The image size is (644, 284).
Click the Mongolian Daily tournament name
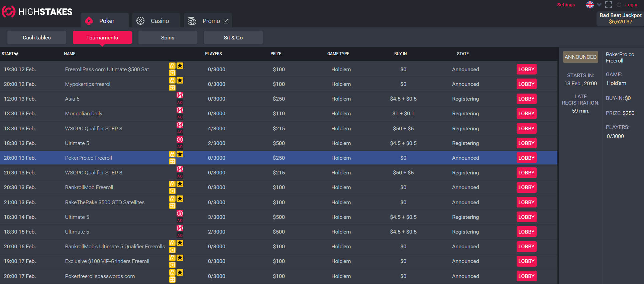tap(84, 114)
